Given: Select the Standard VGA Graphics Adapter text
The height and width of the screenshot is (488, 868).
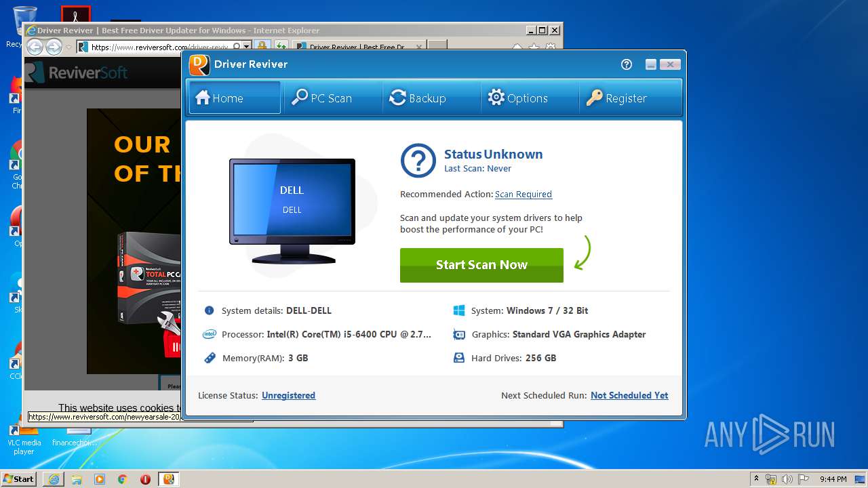Looking at the screenshot, I should click(579, 334).
